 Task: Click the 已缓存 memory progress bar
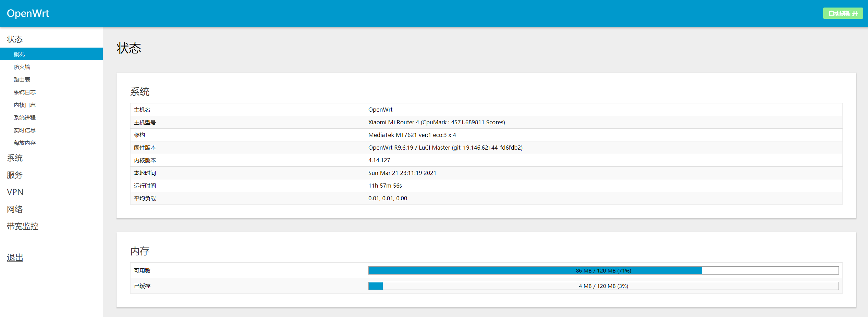coord(603,286)
